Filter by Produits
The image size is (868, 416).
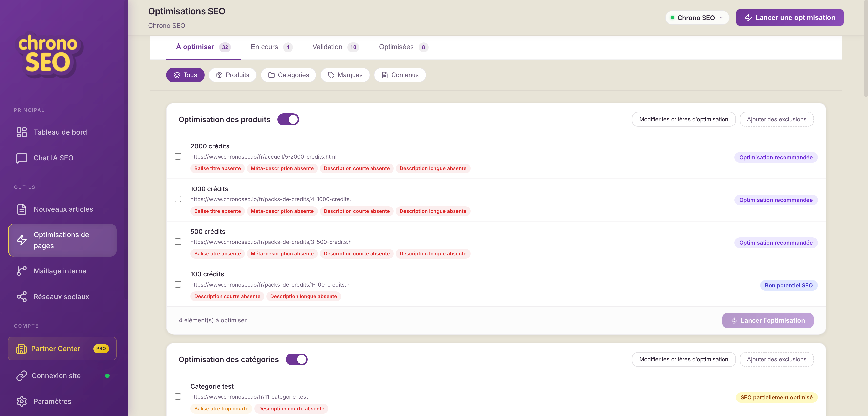click(232, 75)
